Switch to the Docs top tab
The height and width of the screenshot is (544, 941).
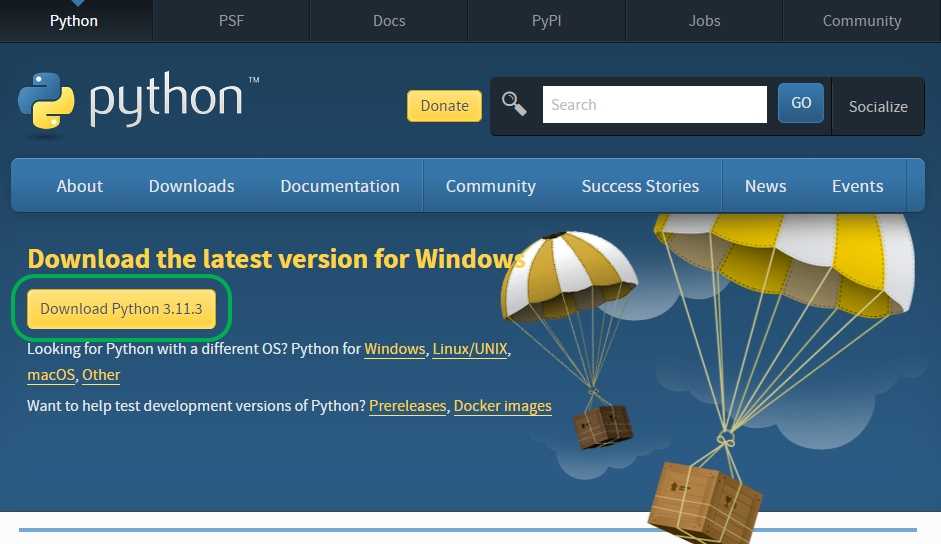(389, 20)
